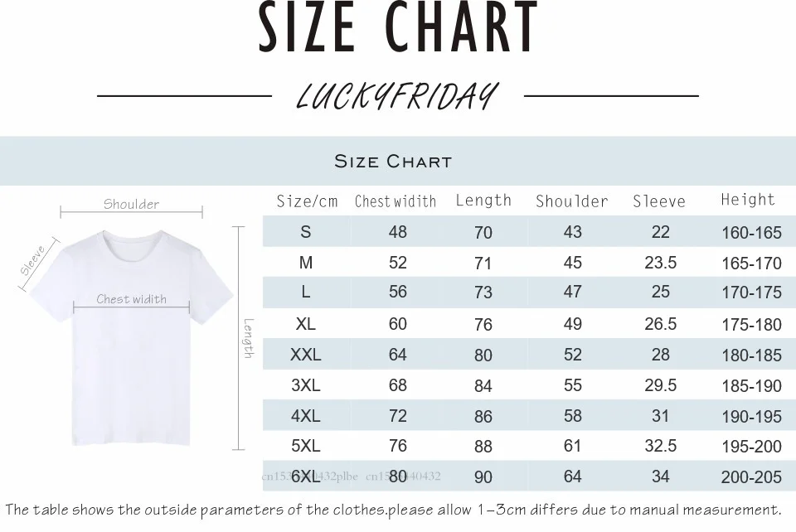
Task: Select the Shoulder column header
Action: coord(572,201)
